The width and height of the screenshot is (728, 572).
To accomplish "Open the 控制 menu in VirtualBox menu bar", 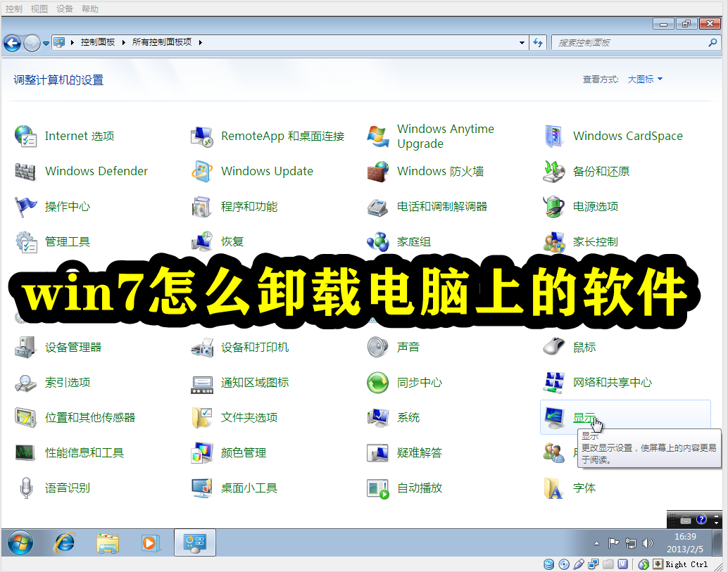I will [14, 8].
